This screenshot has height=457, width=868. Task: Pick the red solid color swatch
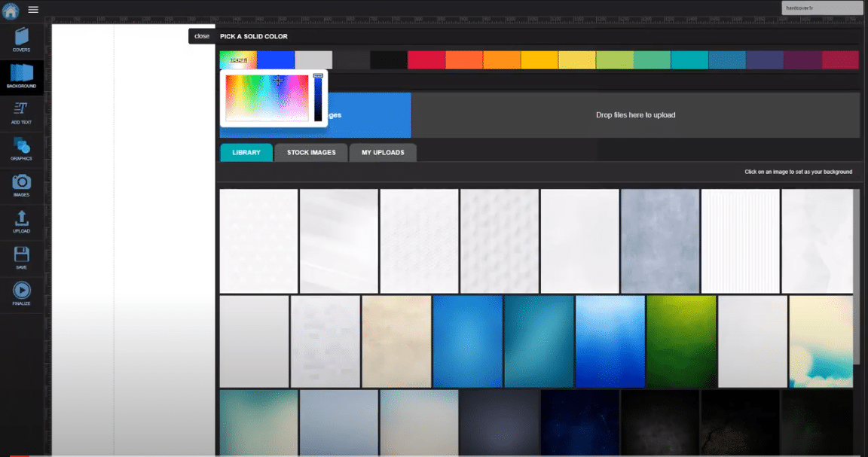click(426, 60)
